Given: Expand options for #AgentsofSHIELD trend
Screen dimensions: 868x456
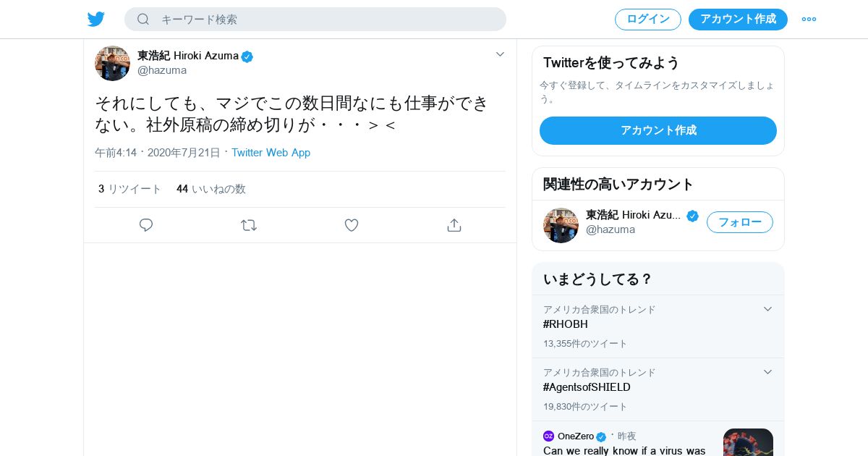Looking at the screenshot, I should click(767, 372).
